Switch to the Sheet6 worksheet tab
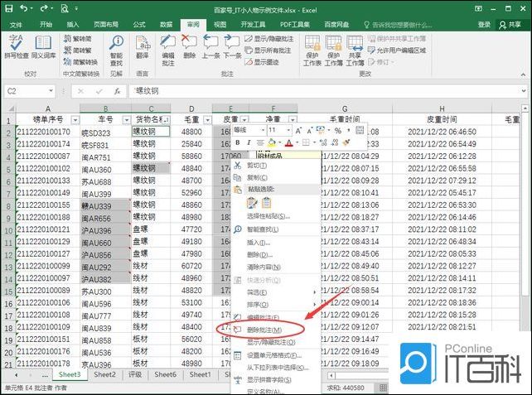Screen dimensions: 532x395 click(165, 374)
